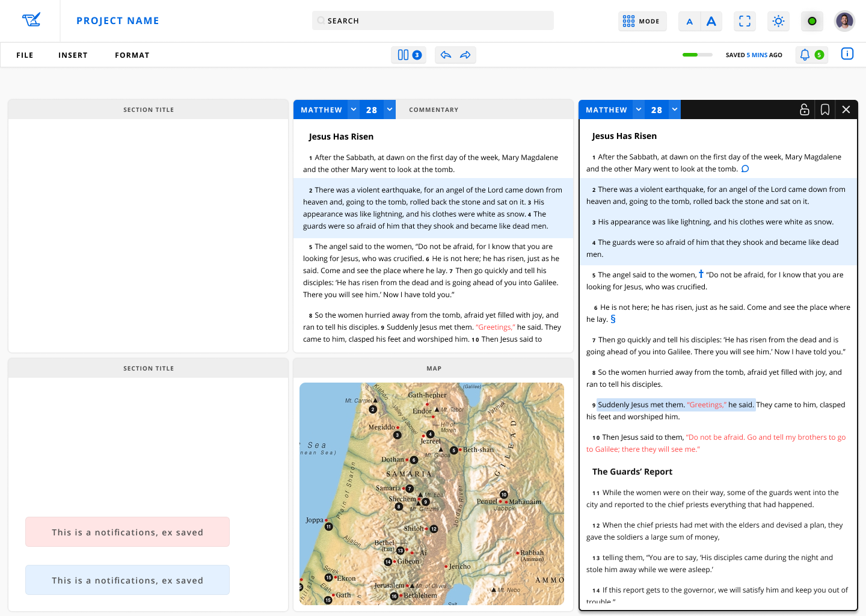Close the right Matthew panel
This screenshot has width=866, height=616.
click(846, 109)
